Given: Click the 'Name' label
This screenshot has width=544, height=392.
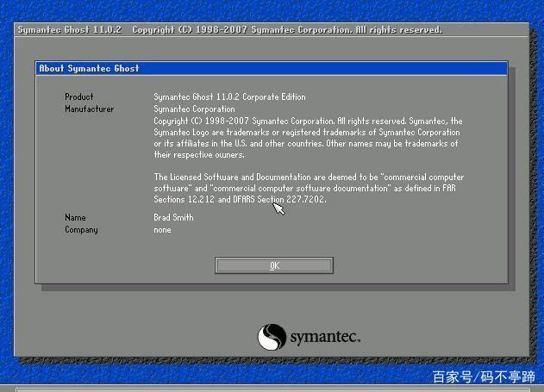Looking at the screenshot, I should [x=75, y=218].
